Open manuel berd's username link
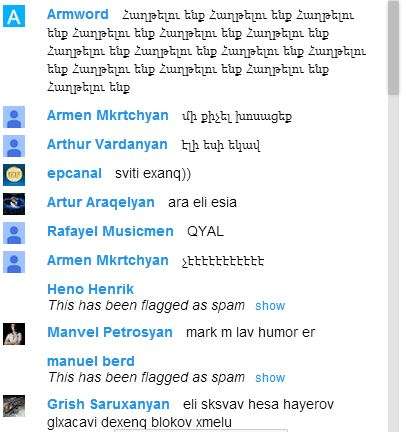Screen dimensions: 406x432 click(x=91, y=361)
